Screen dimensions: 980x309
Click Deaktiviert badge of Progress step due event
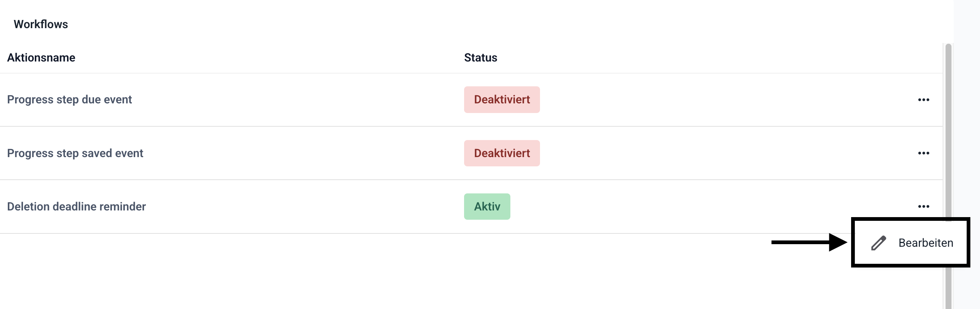click(x=501, y=100)
